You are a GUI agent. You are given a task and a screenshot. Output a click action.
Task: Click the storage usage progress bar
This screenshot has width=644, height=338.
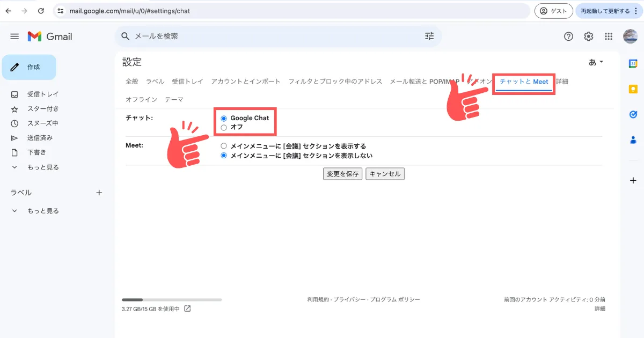(x=172, y=300)
